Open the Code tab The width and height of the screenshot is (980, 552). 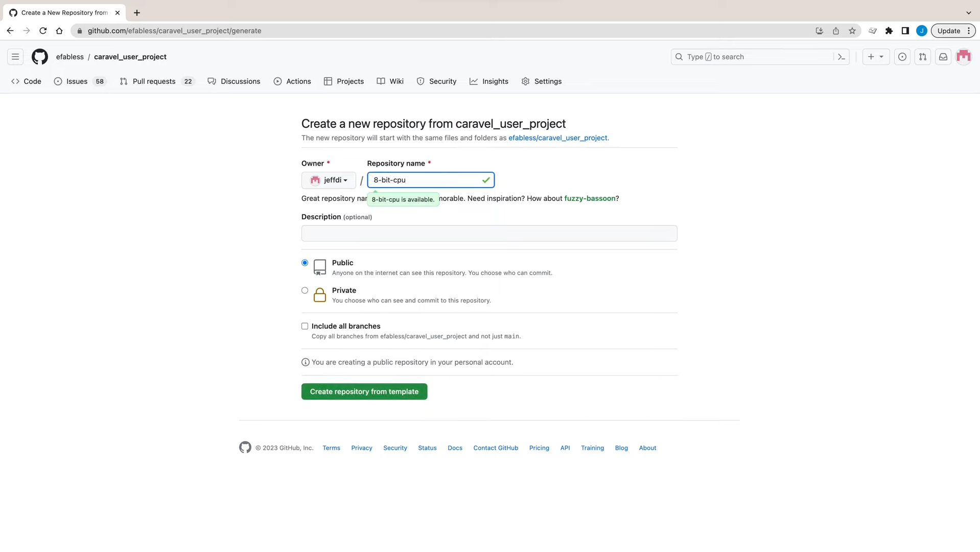click(x=26, y=81)
